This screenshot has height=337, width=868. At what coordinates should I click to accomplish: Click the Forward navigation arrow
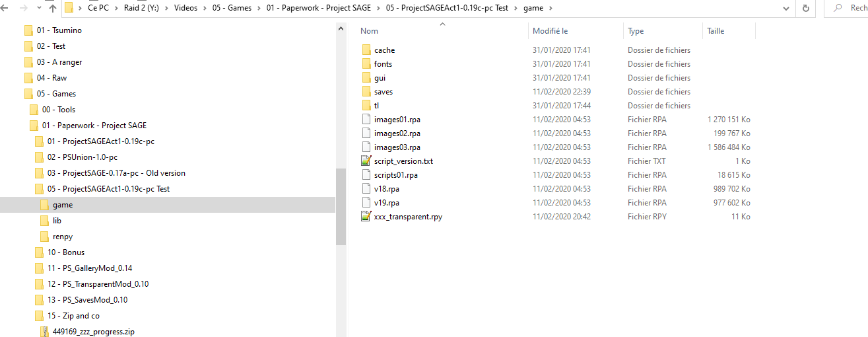pyautogui.click(x=24, y=9)
